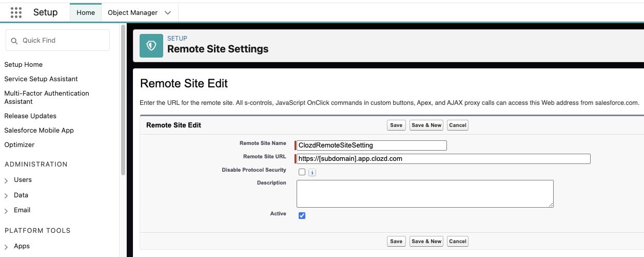Click the ADMINISTRATION section heading
The width and height of the screenshot is (644, 257).
tap(36, 164)
